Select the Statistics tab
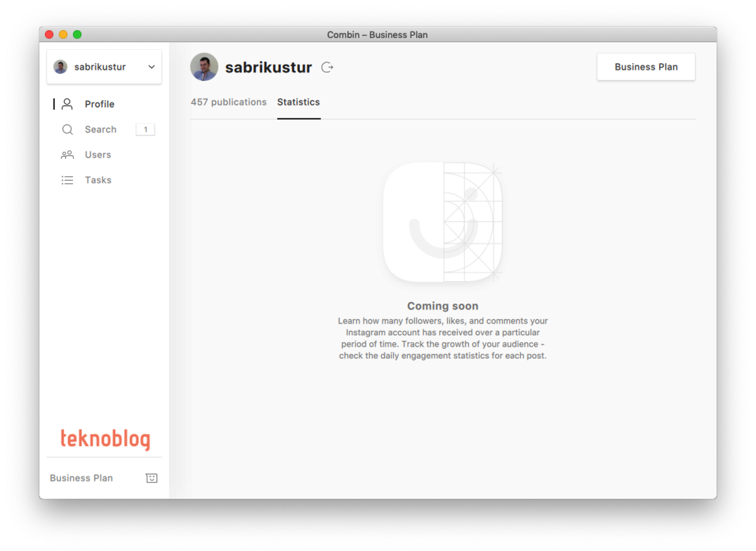The height and width of the screenshot is (551, 756). pos(299,102)
